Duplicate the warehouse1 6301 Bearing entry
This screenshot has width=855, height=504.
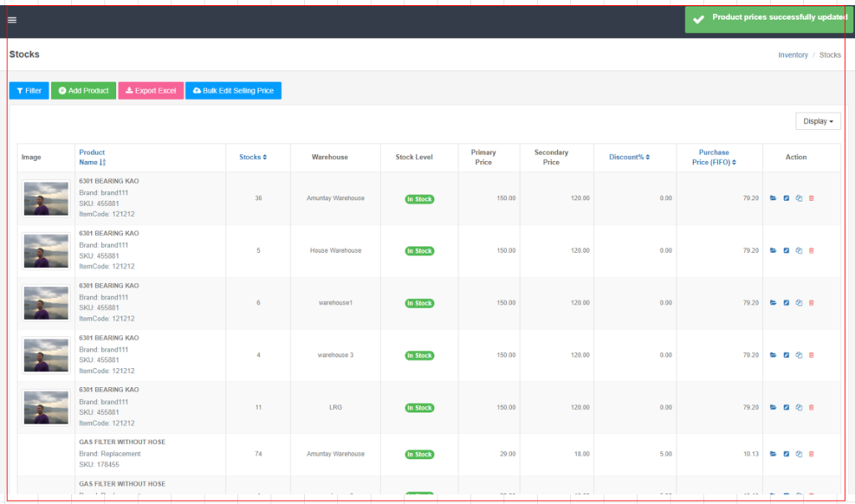798,303
